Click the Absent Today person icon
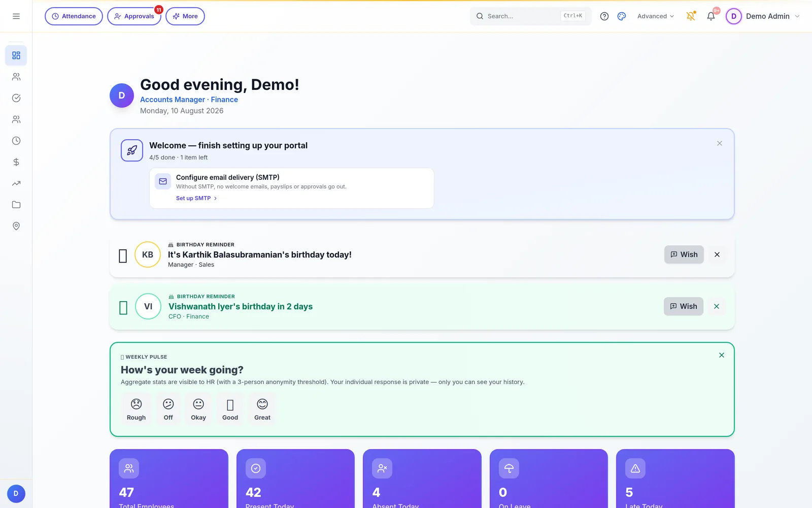 (x=382, y=468)
